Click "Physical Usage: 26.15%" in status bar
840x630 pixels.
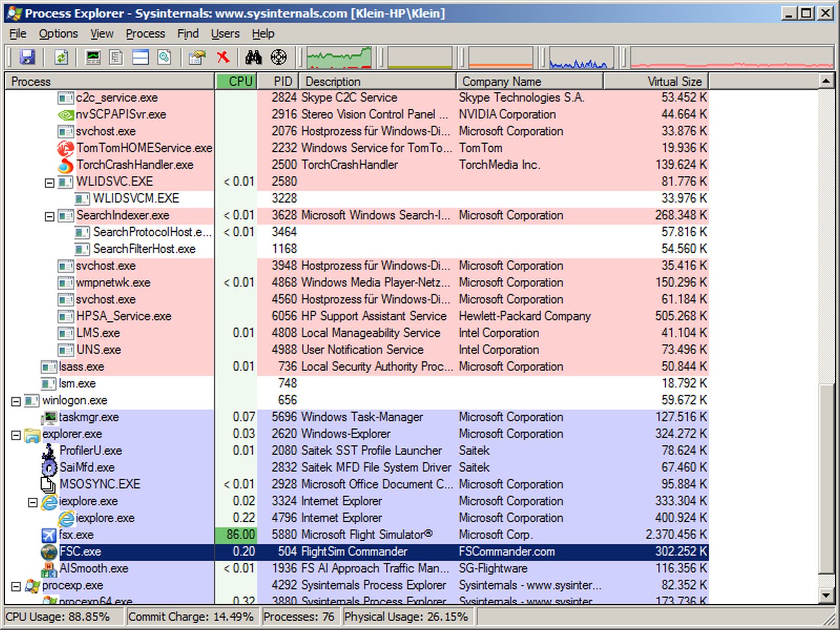click(x=406, y=617)
